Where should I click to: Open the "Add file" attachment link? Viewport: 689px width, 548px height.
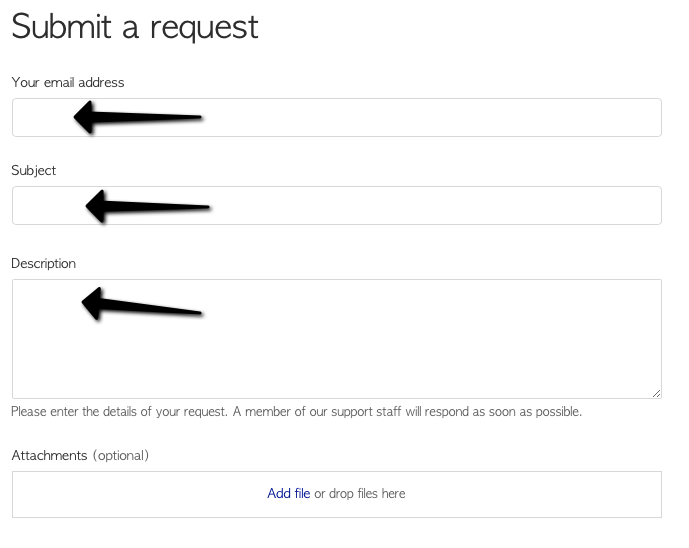(288, 493)
